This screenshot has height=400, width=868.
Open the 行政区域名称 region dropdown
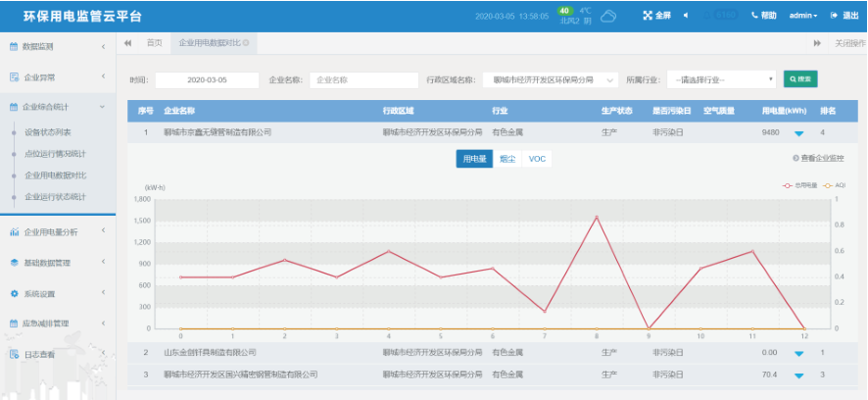[550, 79]
